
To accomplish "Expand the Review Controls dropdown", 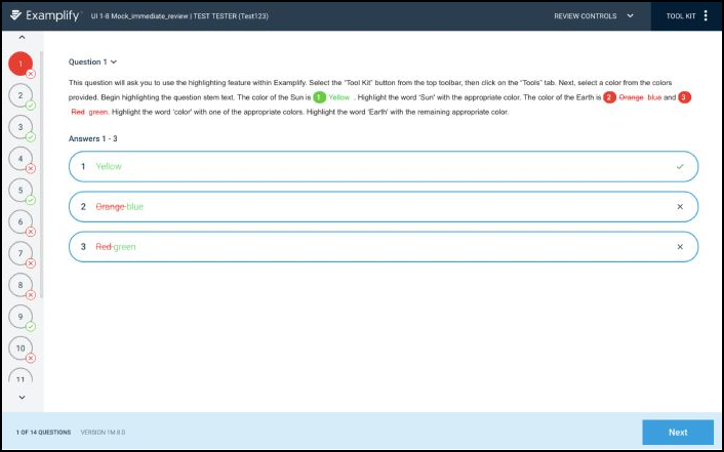I will pyautogui.click(x=593, y=16).
